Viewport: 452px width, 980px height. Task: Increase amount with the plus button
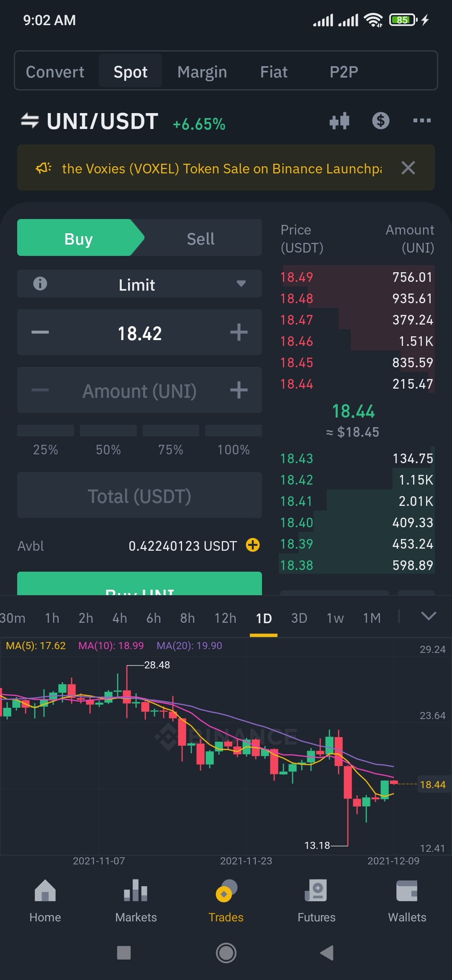tap(239, 390)
